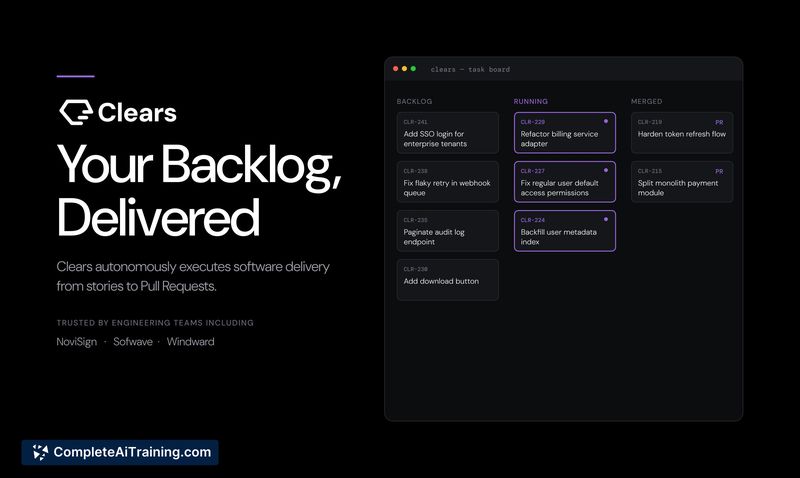Click the Clears wordmark beside the logo
800x478 pixels.
pyautogui.click(x=137, y=113)
